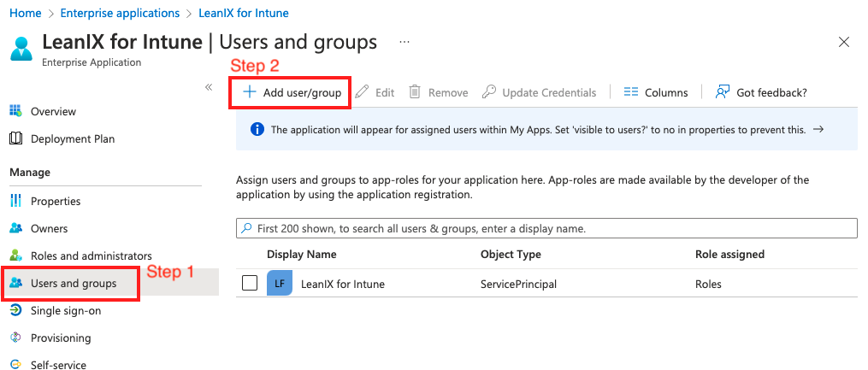Go to Enterprise applications breadcrumb
This screenshot has width=868, height=370.
point(120,13)
